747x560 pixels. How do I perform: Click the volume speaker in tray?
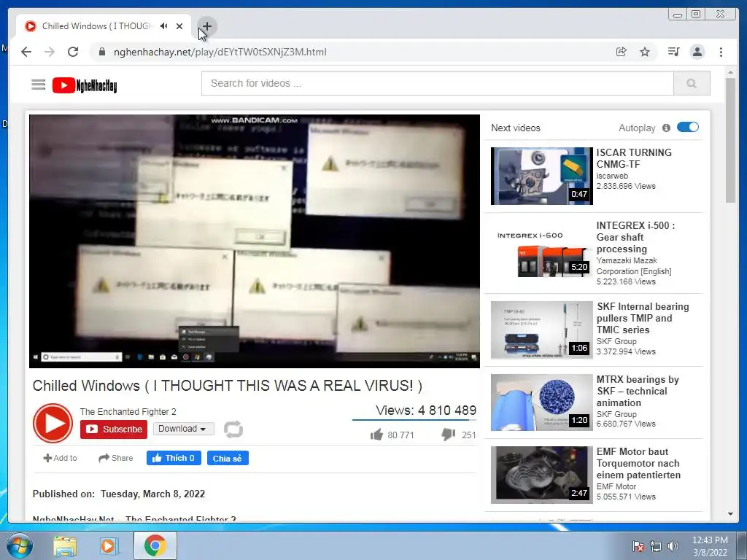(673, 546)
